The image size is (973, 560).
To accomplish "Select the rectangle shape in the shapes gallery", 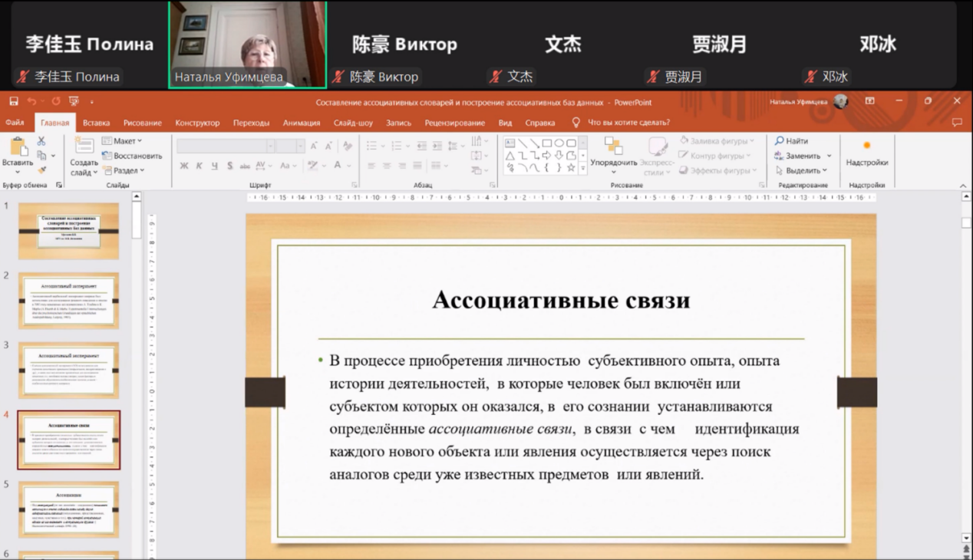I will [546, 143].
